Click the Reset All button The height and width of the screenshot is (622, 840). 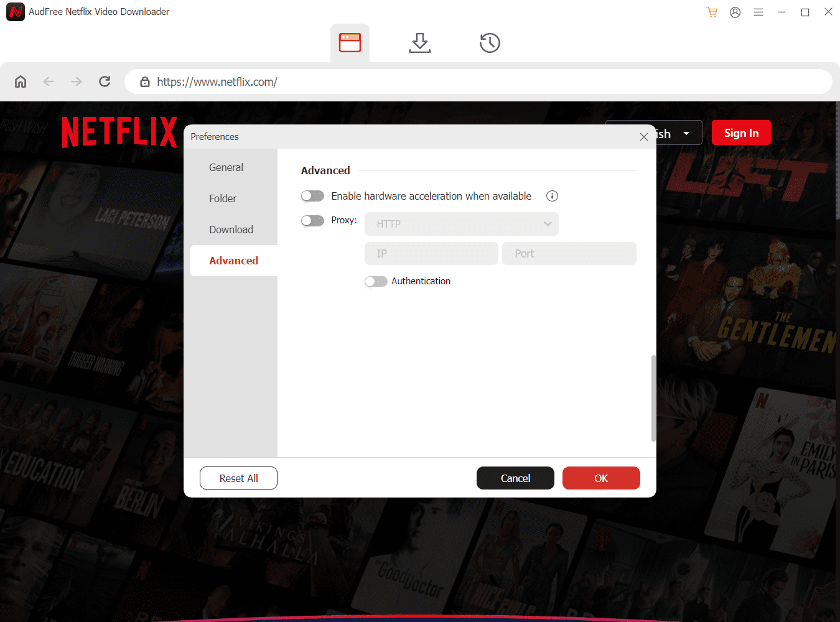238,478
